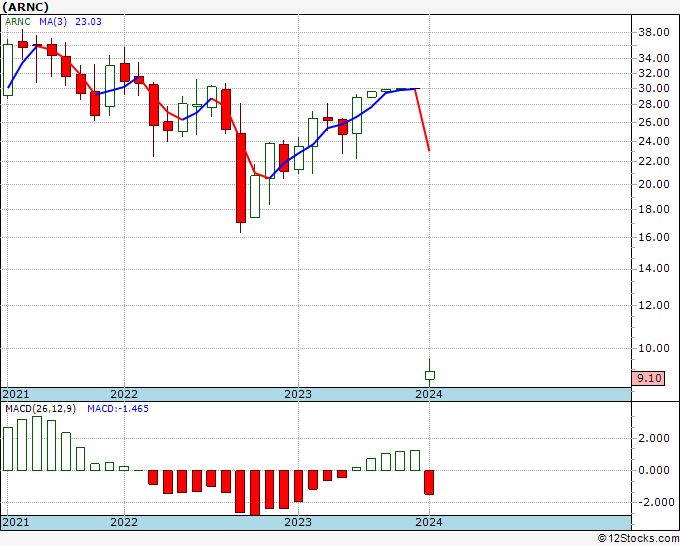
Task: Click 2021 on the price chart timeline
Action: click(x=16, y=394)
